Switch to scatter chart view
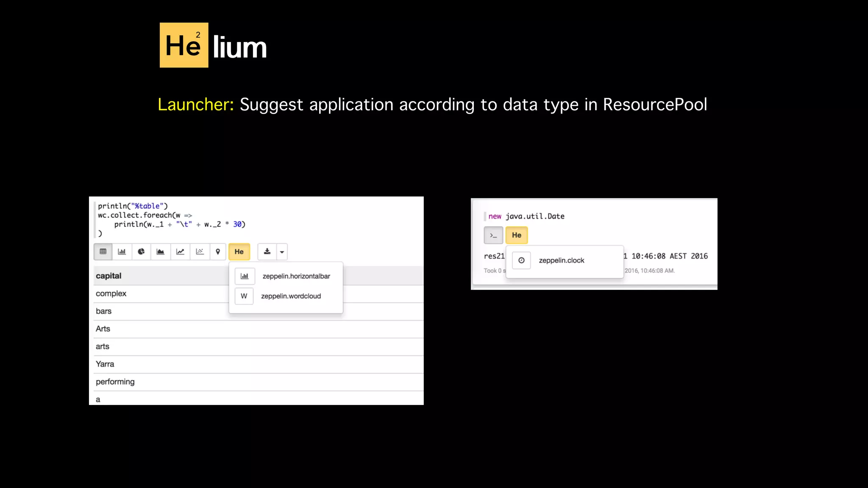Screen dimensions: 868x488 [x=200, y=252]
